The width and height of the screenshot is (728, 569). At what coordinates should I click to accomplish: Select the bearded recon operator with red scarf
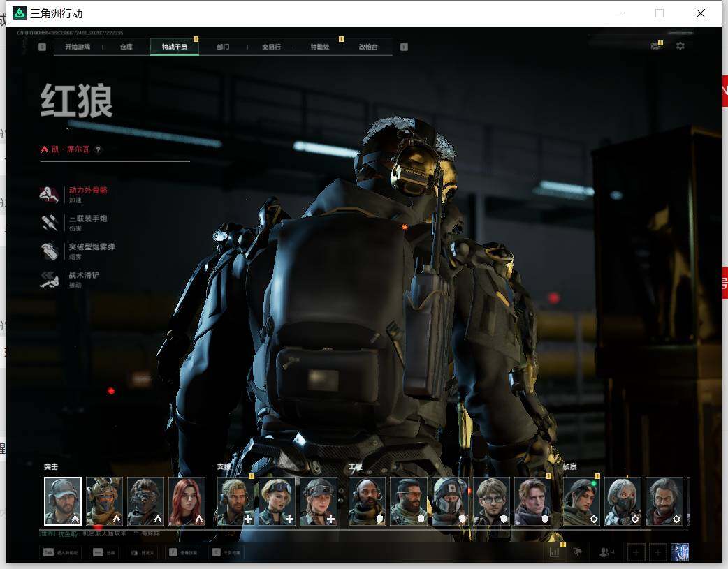[664, 501]
